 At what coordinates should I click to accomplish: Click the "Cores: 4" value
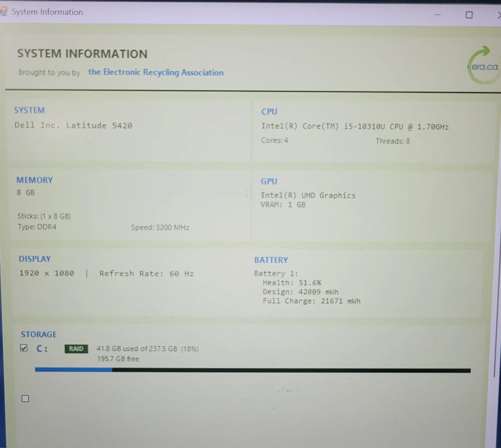pos(275,140)
